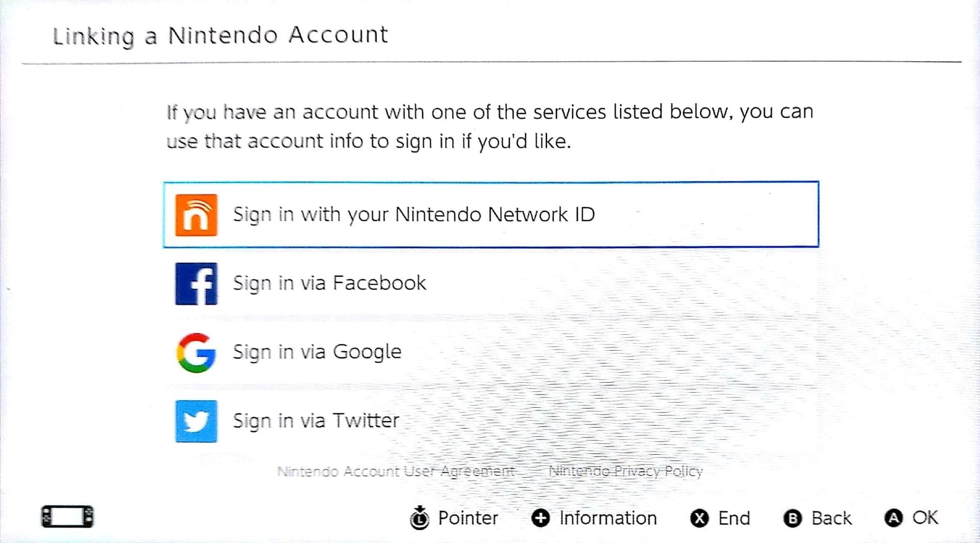Image resolution: width=980 pixels, height=543 pixels.
Task: Click the multicolor Google logo icon
Action: pos(196,353)
